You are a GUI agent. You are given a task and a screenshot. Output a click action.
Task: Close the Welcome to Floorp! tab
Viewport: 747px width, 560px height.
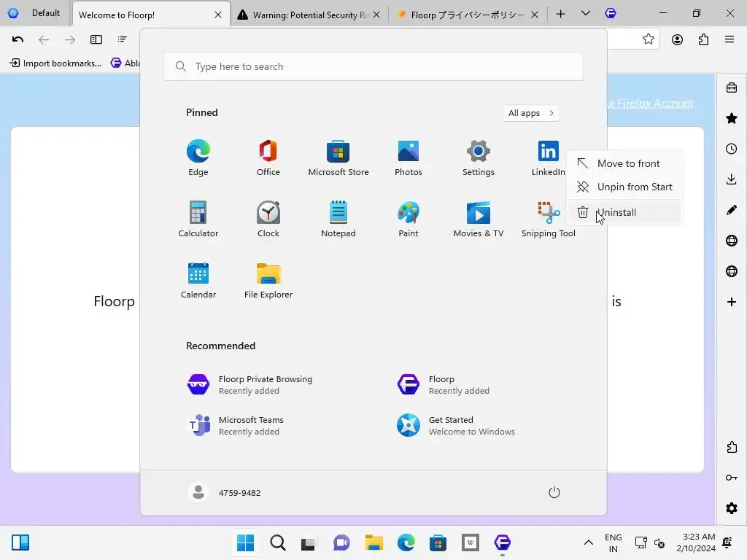tap(218, 15)
